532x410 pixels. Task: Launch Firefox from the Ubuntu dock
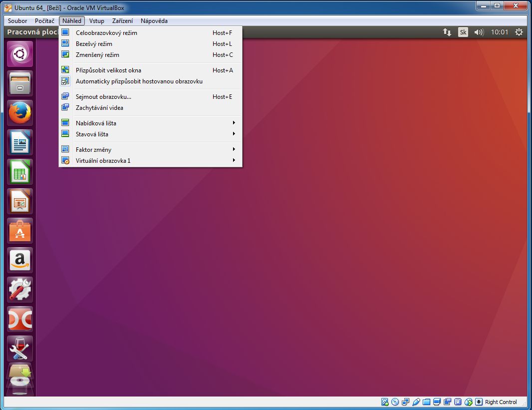[x=20, y=113]
